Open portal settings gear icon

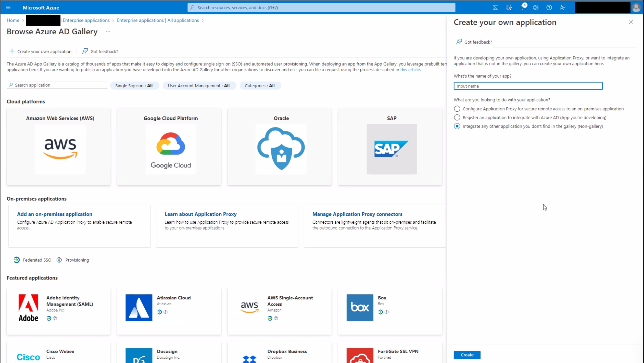tap(536, 7)
